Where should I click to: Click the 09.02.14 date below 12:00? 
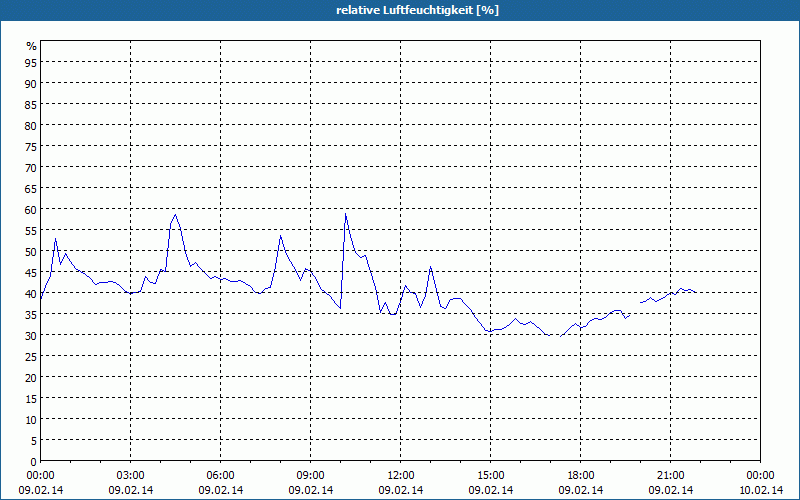pyautogui.click(x=401, y=490)
